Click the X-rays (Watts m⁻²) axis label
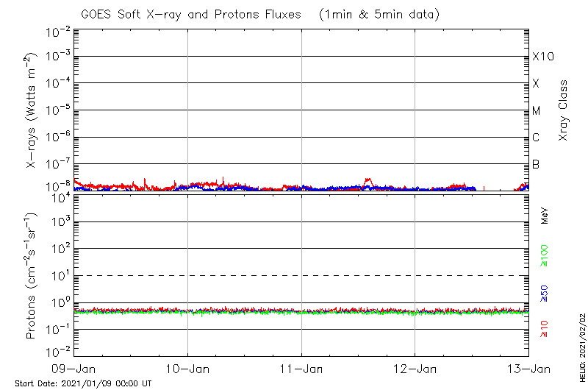The image size is (588, 390). (x=32, y=112)
